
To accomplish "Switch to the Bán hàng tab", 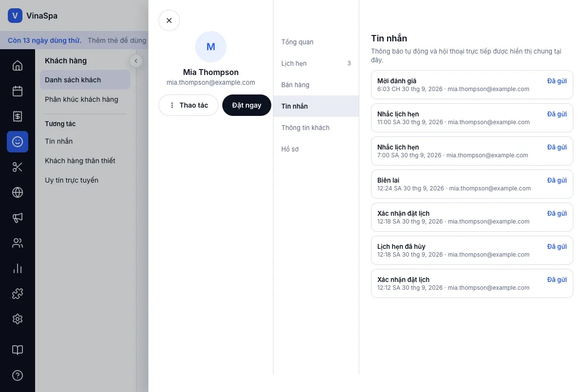I will tap(316, 85).
